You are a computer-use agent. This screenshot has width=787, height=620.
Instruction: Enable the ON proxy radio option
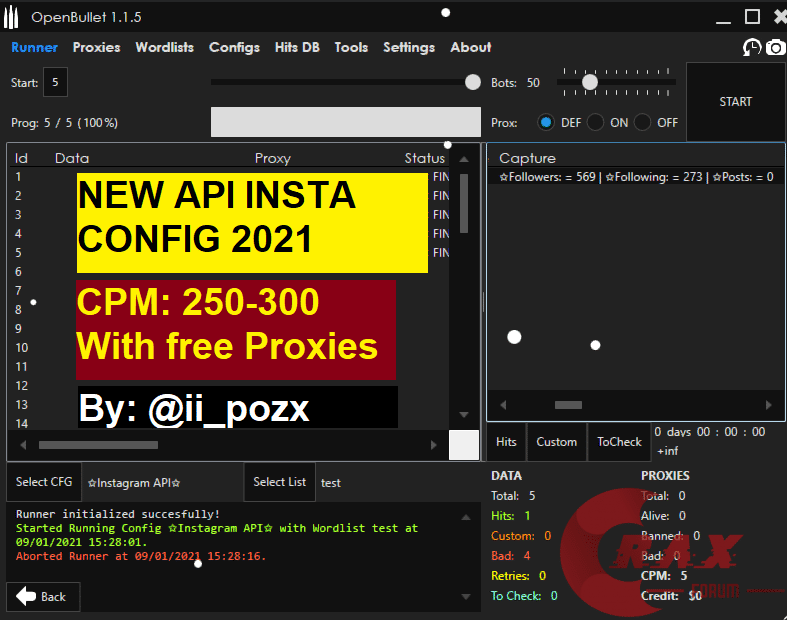point(595,122)
